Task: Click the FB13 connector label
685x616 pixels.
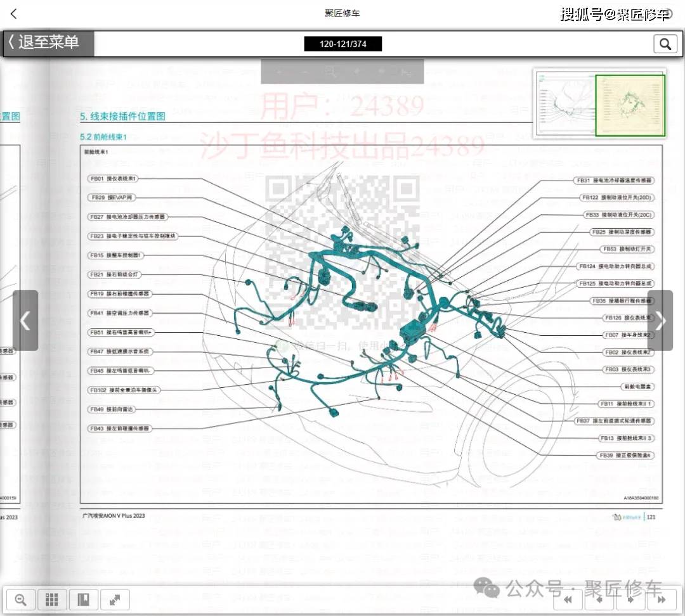Action: coord(625,438)
